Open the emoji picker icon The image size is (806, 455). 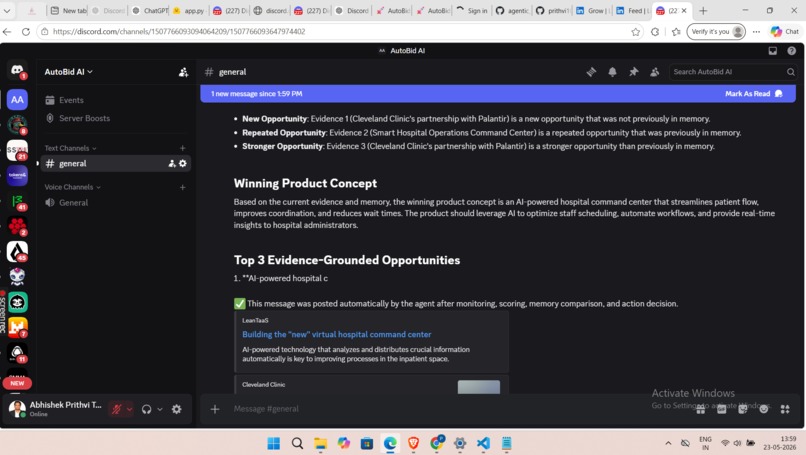(x=764, y=409)
